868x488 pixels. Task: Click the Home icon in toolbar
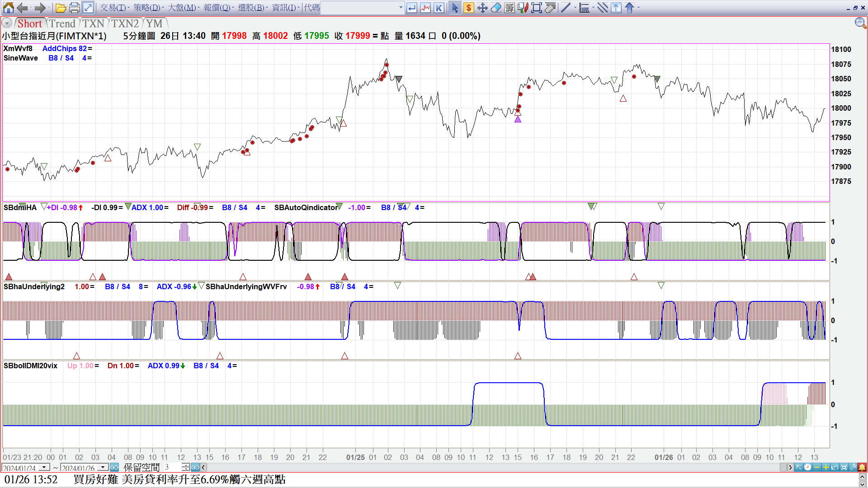[9, 8]
